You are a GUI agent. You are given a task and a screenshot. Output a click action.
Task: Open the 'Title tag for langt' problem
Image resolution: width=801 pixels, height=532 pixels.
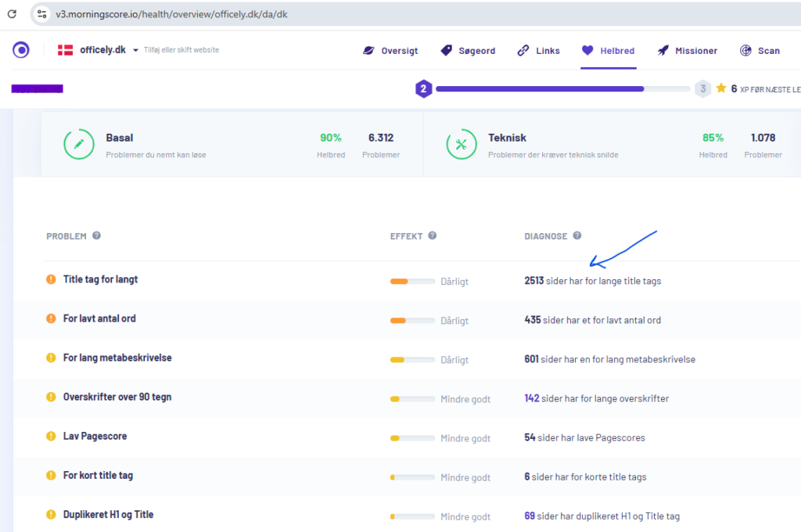[x=101, y=279]
